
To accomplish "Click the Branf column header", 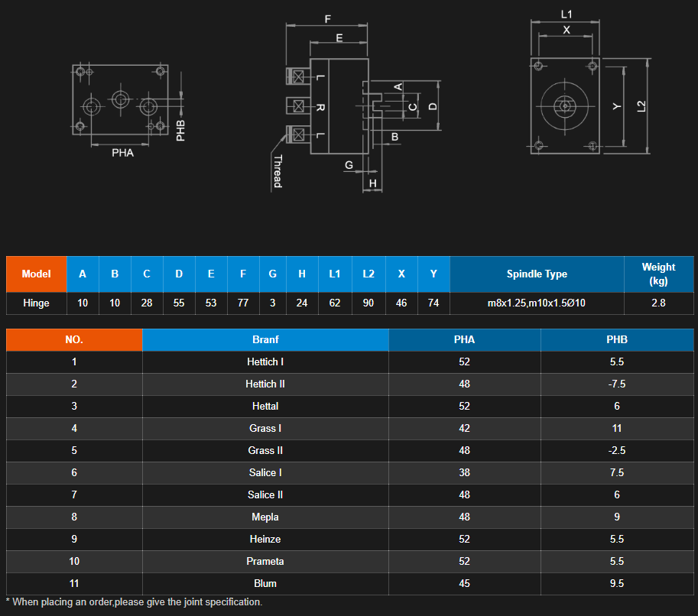I will 265,340.
